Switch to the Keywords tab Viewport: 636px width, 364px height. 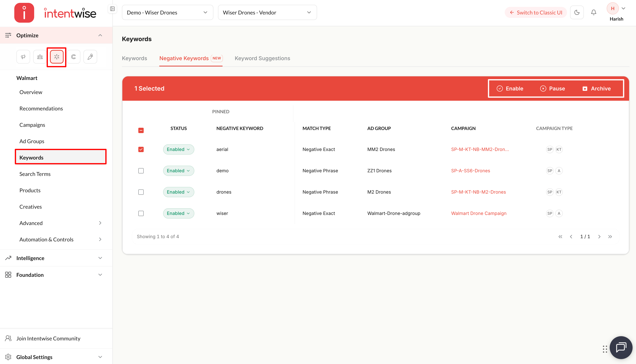pyautogui.click(x=135, y=58)
